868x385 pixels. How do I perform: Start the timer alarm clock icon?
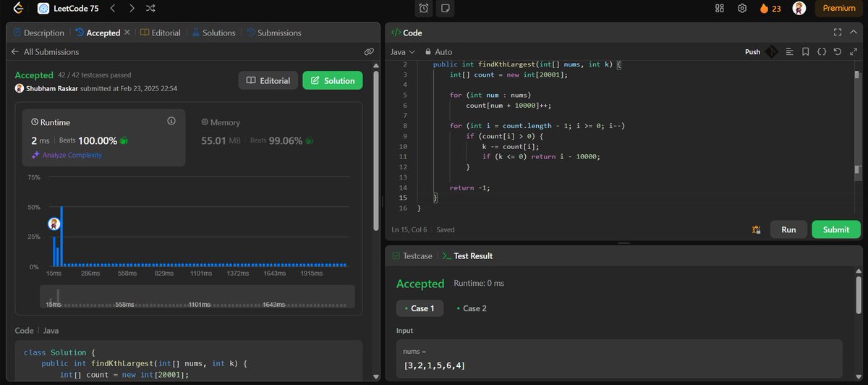(424, 9)
